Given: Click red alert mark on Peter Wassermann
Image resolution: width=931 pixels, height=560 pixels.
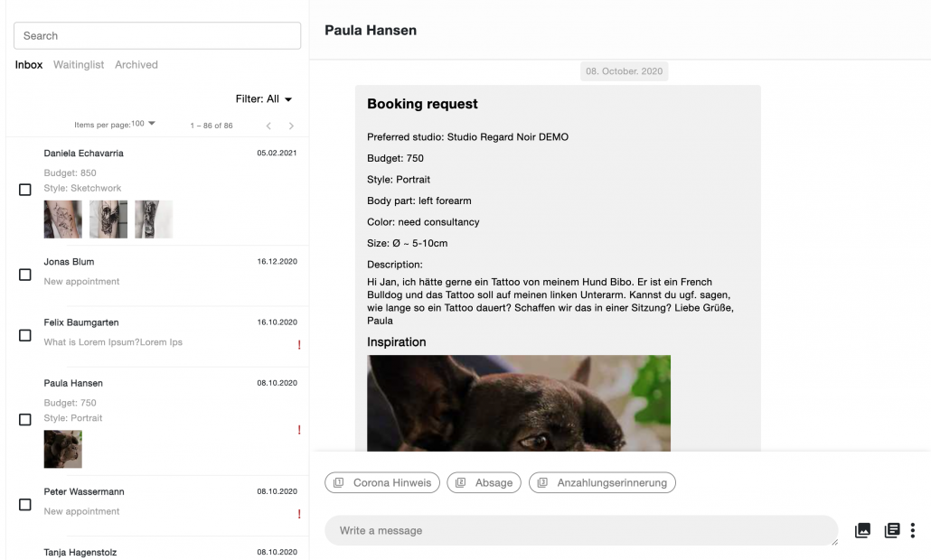Looking at the screenshot, I should click(x=298, y=514).
